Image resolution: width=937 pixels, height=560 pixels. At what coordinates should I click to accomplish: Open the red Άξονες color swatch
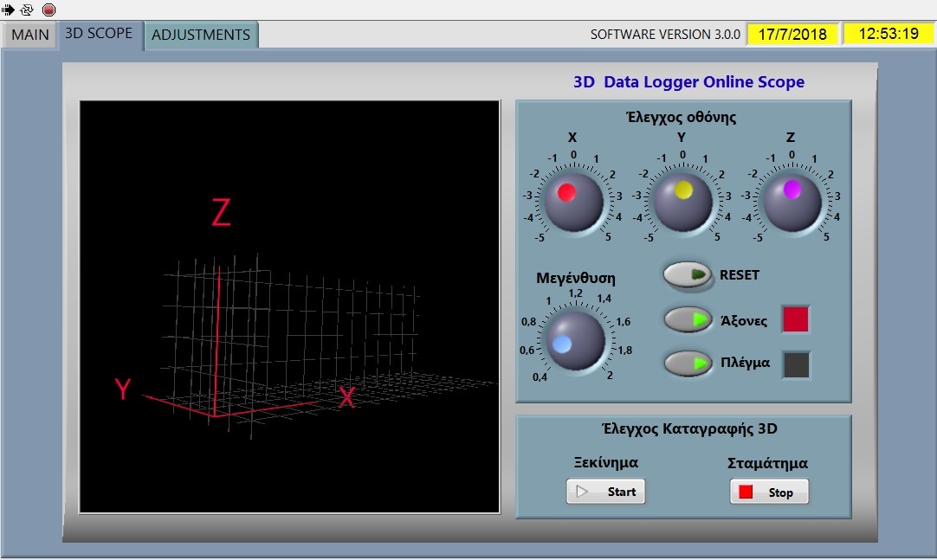tap(796, 319)
